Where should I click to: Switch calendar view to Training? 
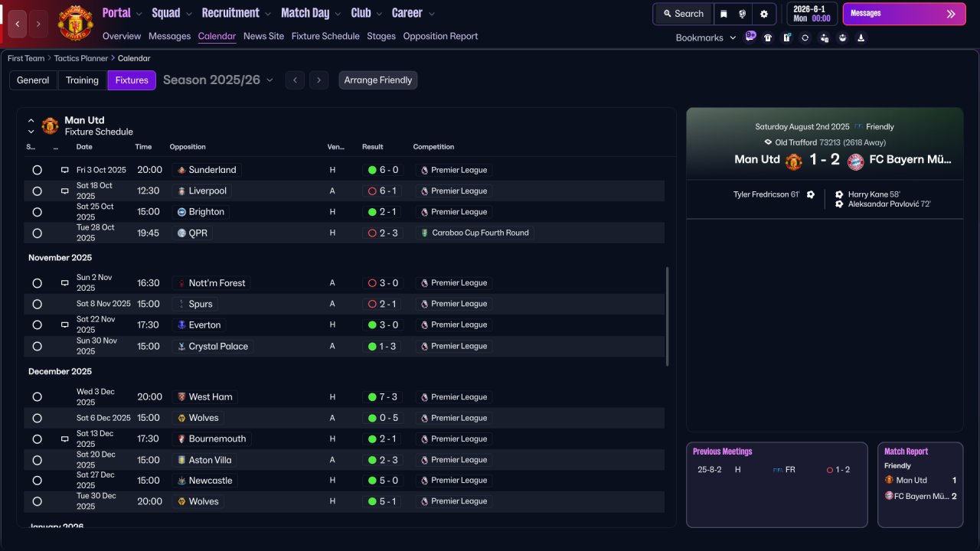point(82,80)
